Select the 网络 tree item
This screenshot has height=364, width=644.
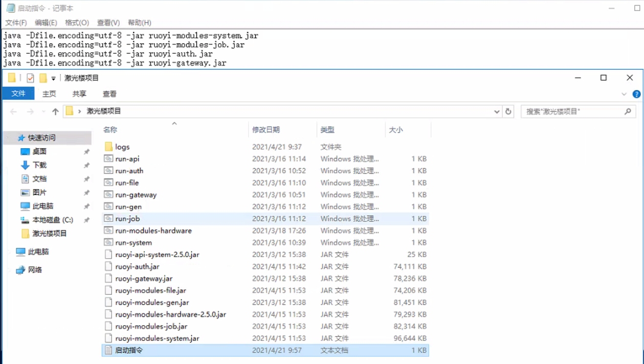click(x=35, y=270)
